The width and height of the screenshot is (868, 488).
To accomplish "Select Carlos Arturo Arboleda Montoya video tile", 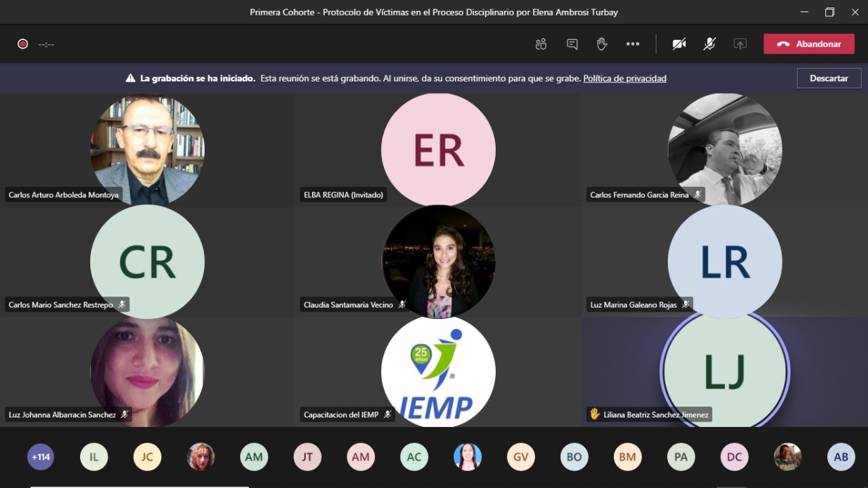I will [x=147, y=149].
